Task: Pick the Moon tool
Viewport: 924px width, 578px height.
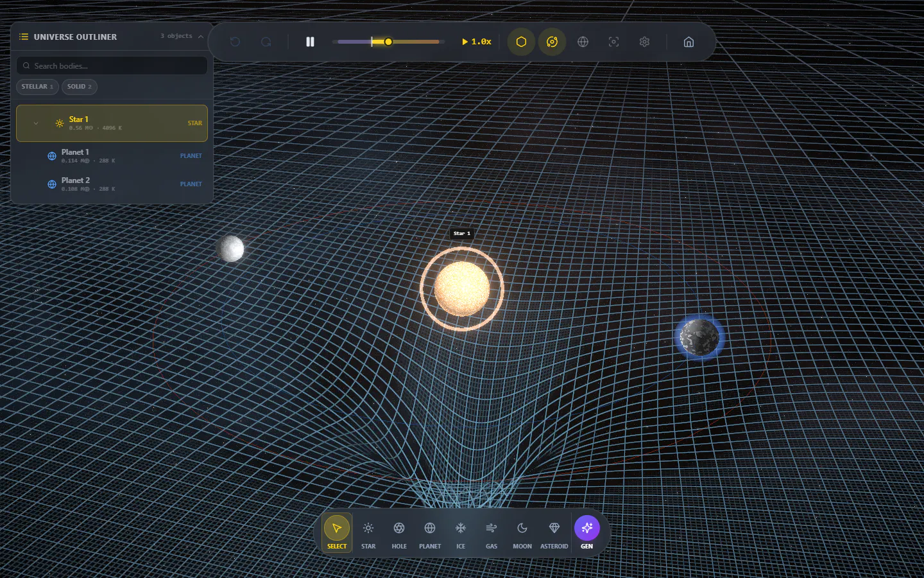Action: [522, 532]
